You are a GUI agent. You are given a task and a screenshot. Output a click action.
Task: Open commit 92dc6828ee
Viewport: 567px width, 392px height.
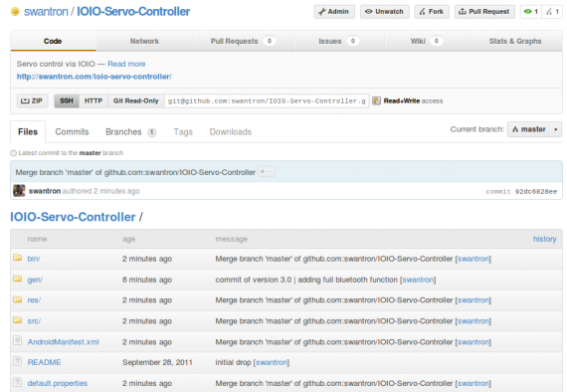tap(536, 191)
